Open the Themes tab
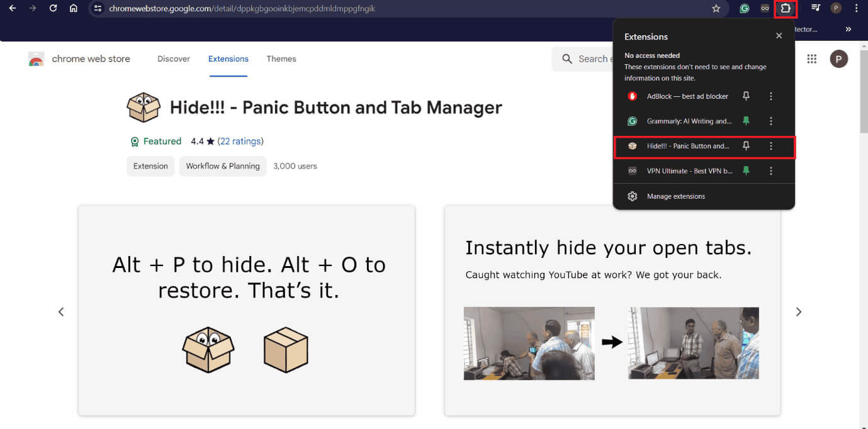 click(x=281, y=58)
